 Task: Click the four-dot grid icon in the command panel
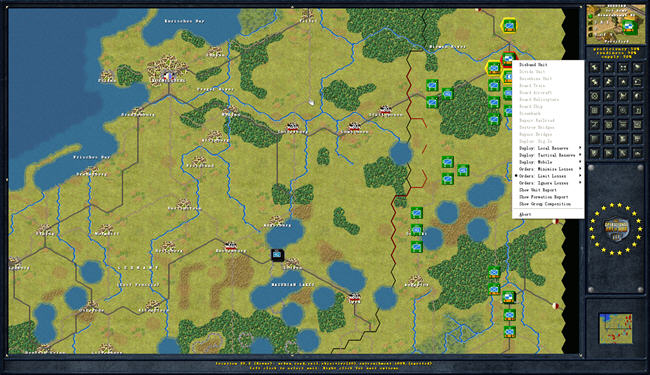coord(623,68)
